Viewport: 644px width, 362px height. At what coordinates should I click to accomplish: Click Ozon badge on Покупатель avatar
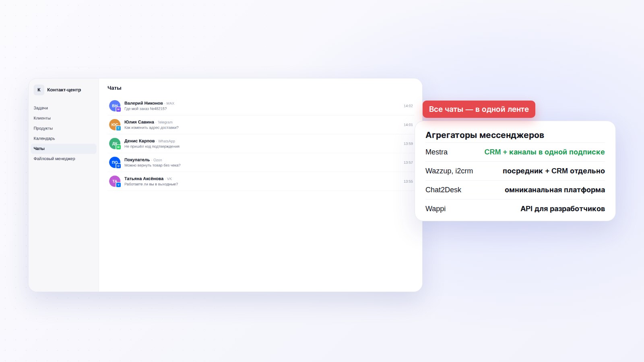(118, 166)
